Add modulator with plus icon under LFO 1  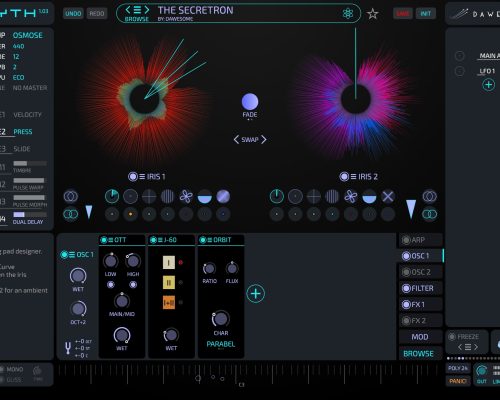coord(489,85)
